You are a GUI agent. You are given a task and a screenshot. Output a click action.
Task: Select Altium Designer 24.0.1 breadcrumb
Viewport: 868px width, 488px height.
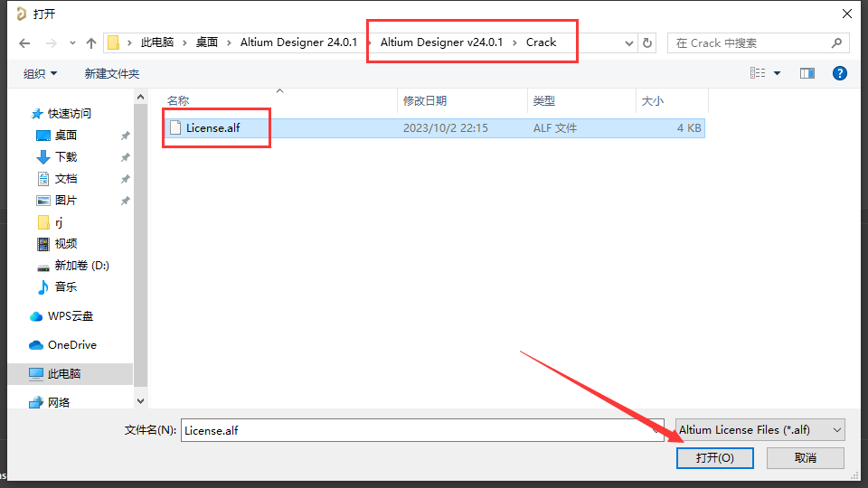click(299, 42)
